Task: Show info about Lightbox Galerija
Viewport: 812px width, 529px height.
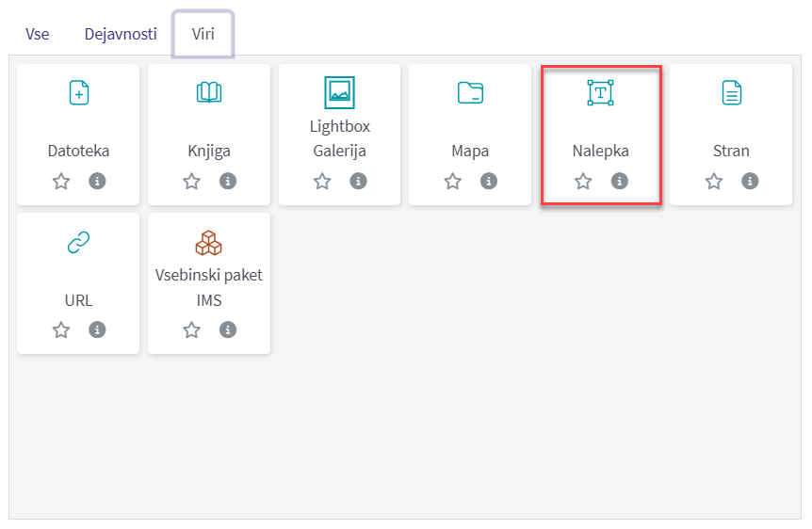Action: point(358,181)
